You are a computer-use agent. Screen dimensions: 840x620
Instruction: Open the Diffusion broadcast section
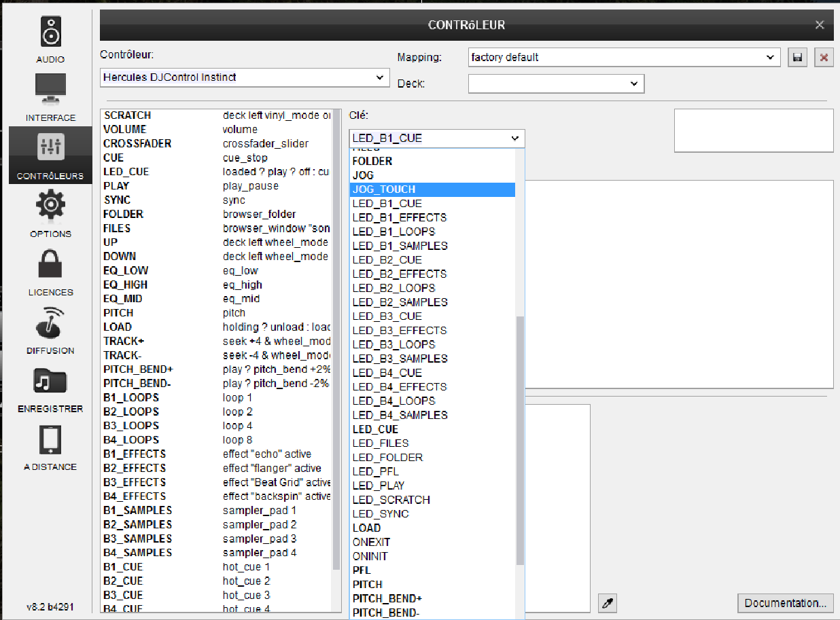tap(50, 331)
